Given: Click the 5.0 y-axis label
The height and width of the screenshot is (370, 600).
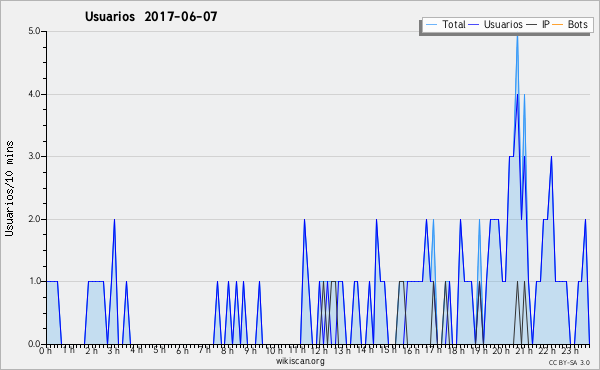Looking at the screenshot, I should pos(34,31).
